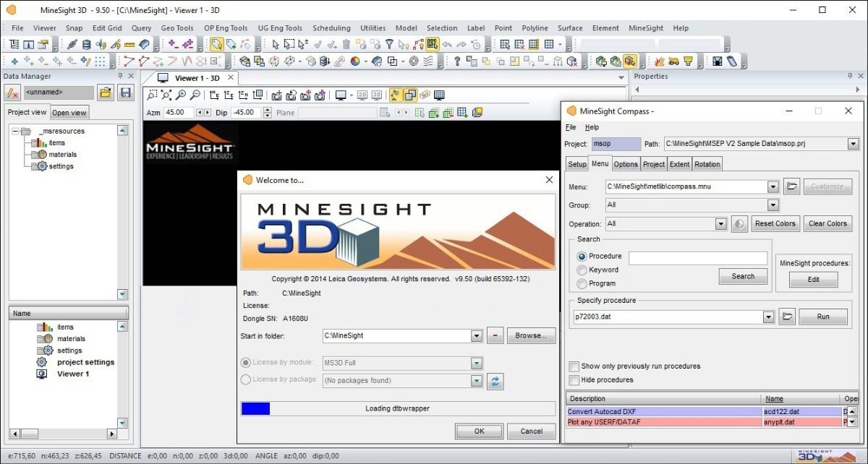Open the Geo Tools menu
Screen dimensions: 868x464
(177, 28)
